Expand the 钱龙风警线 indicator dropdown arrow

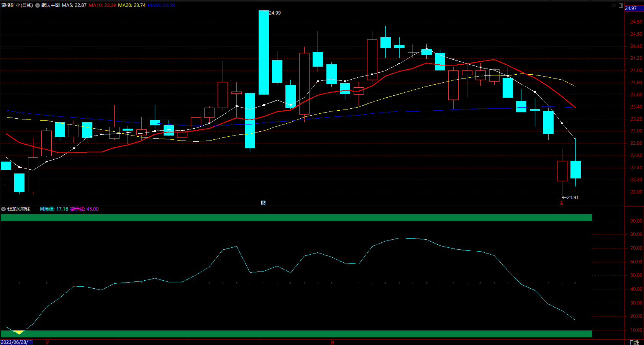click(3, 209)
